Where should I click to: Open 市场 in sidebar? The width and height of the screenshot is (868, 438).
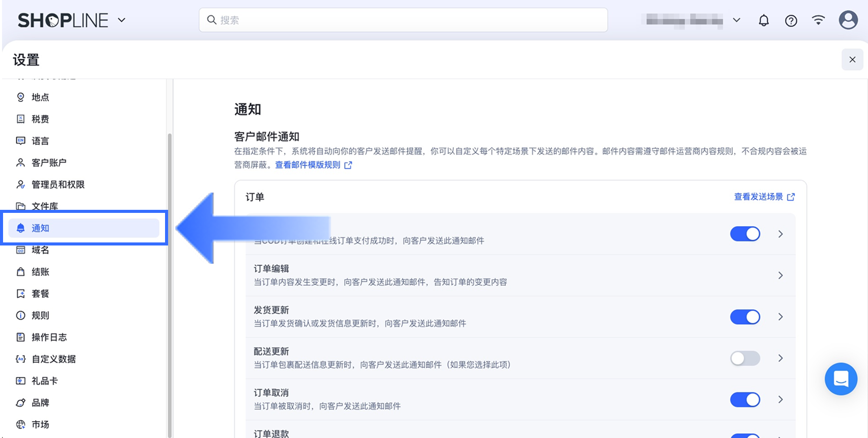pyautogui.click(x=40, y=425)
